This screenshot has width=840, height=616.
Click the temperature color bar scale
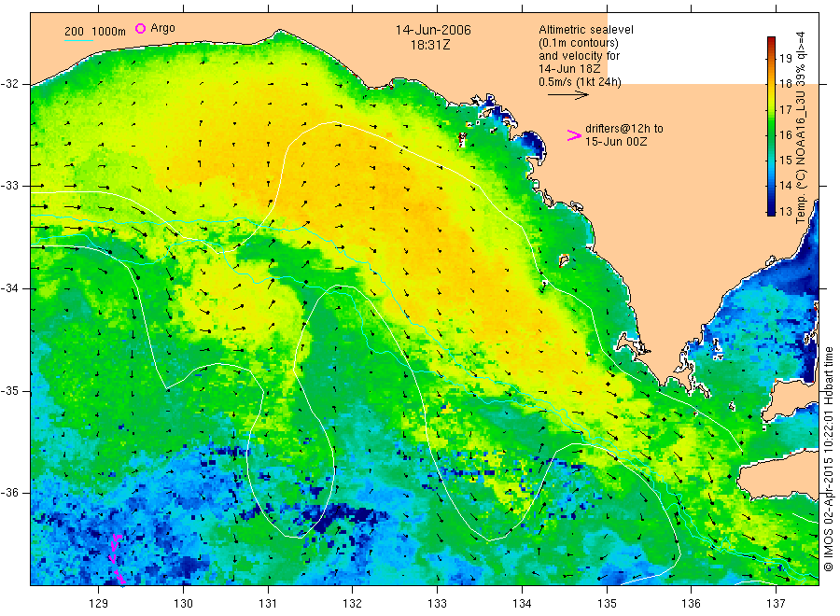click(771, 126)
